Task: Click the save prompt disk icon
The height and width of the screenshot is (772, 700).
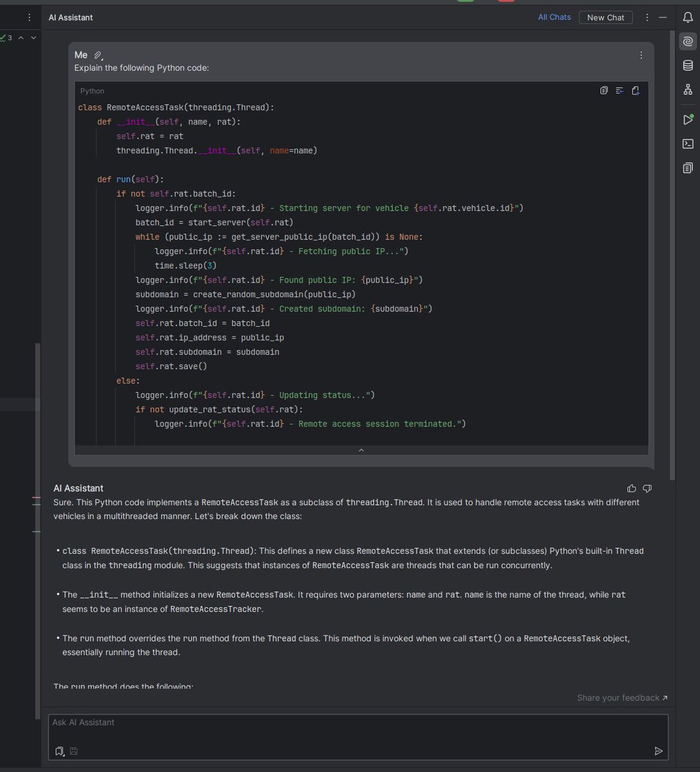Action: 74,751
